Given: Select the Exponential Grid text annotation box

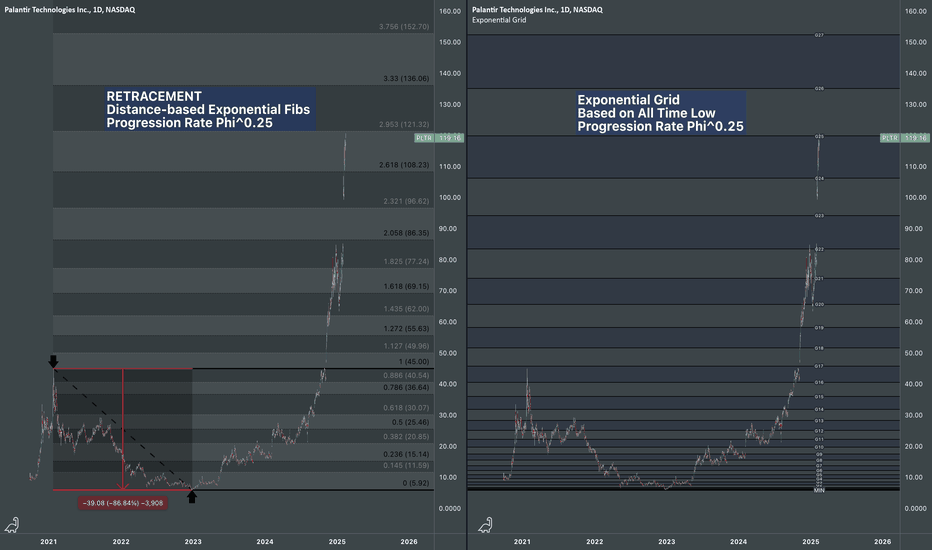Looking at the screenshot, I should point(660,113).
